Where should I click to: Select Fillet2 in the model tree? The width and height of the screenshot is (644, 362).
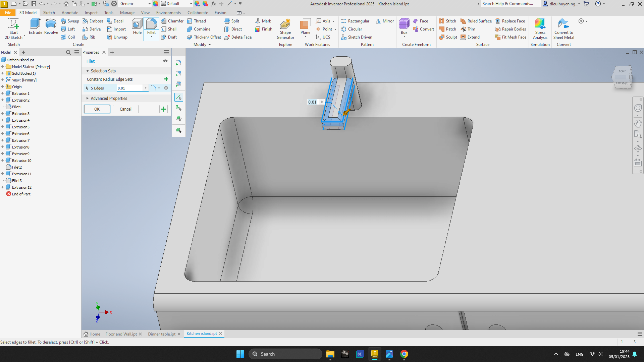click(17, 167)
